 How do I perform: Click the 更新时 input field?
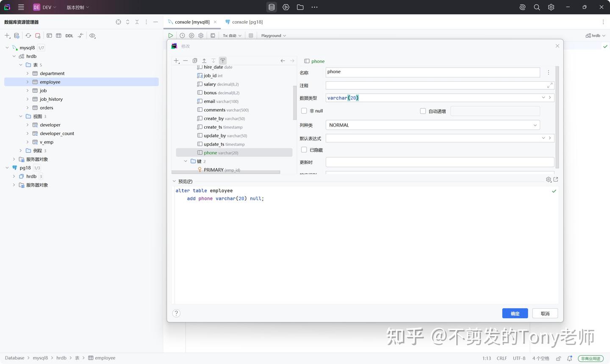[440, 162]
